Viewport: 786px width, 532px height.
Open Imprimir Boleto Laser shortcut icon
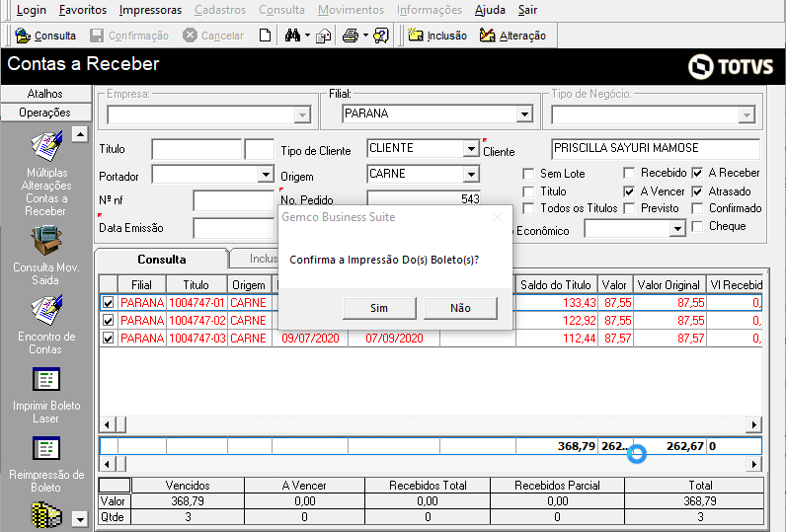click(x=46, y=379)
